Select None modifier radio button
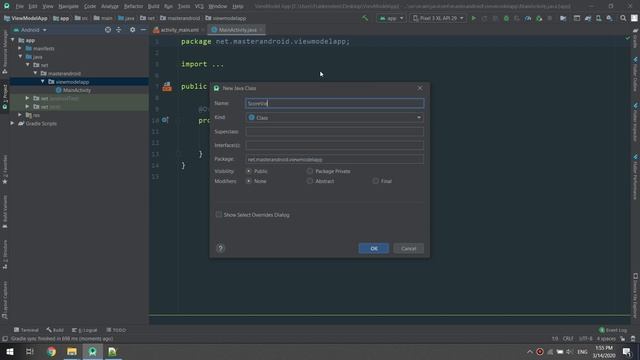The image size is (640, 360). click(249, 181)
